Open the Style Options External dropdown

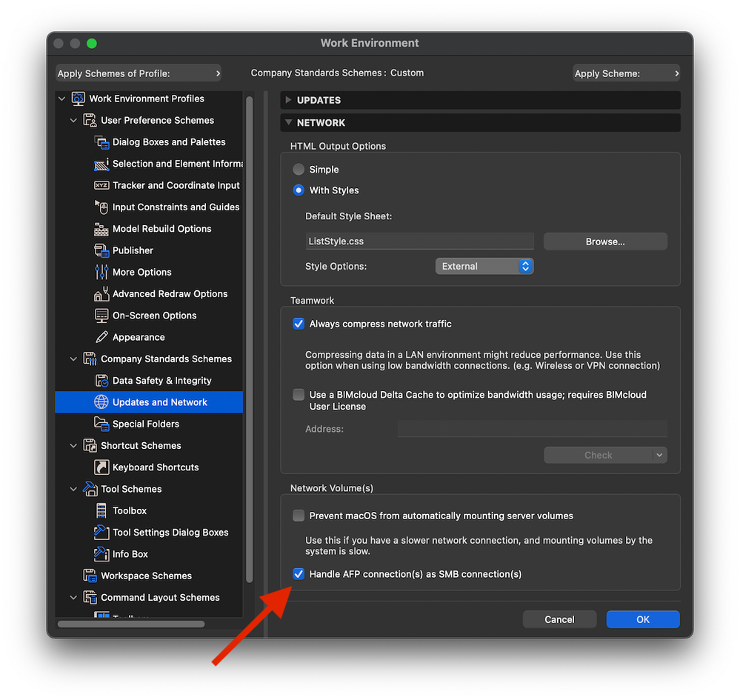click(x=484, y=266)
